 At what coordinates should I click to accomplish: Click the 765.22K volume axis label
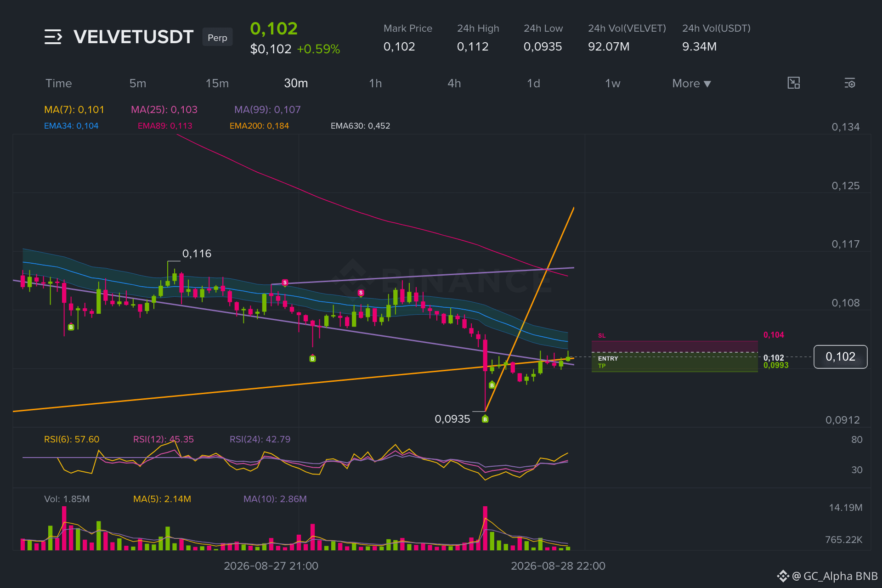tap(844, 540)
